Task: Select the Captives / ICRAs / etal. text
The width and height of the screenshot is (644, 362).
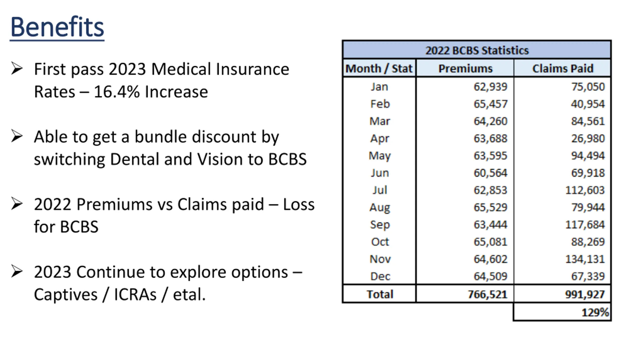Action: [x=120, y=294]
